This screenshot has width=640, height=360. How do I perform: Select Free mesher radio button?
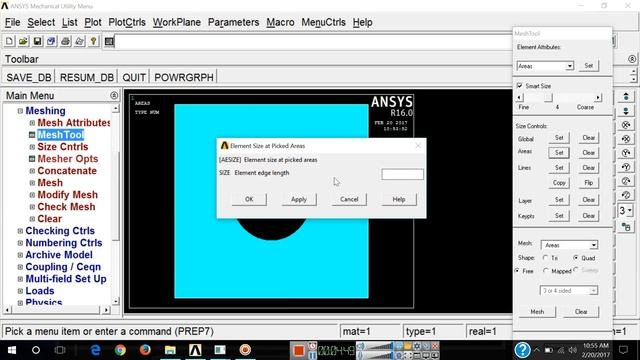pyautogui.click(x=518, y=271)
